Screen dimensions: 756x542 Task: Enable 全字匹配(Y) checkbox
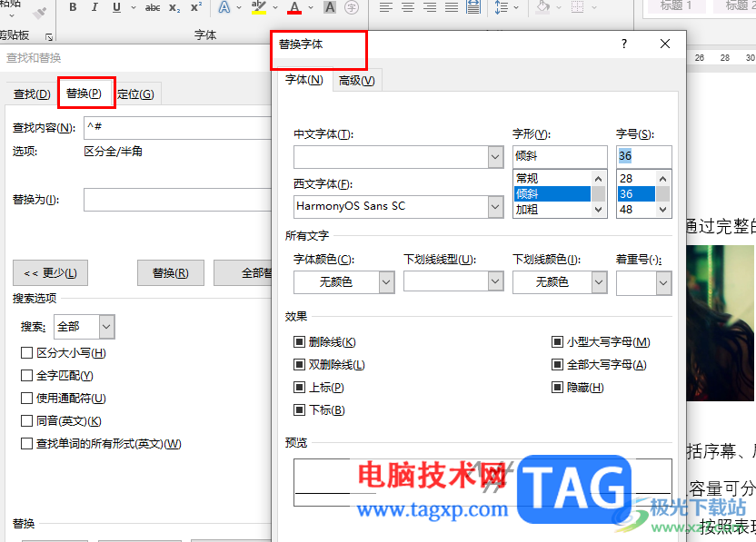[26, 376]
